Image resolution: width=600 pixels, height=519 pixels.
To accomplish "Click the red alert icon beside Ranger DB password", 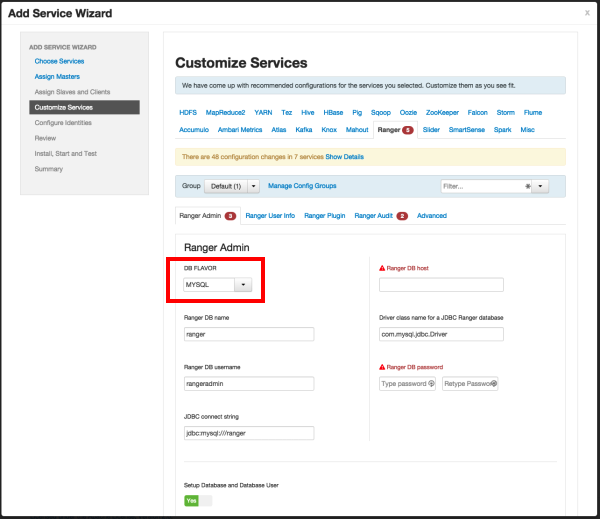I will (x=382, y=367).
